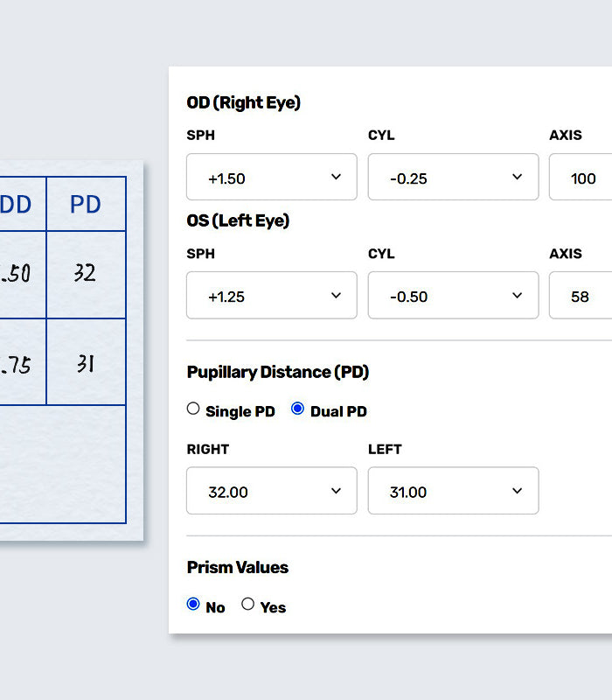Viewport: 612px width, 700px height.
Task: Click the left eye AXIS field showing 58
Action: pos(581,296)
